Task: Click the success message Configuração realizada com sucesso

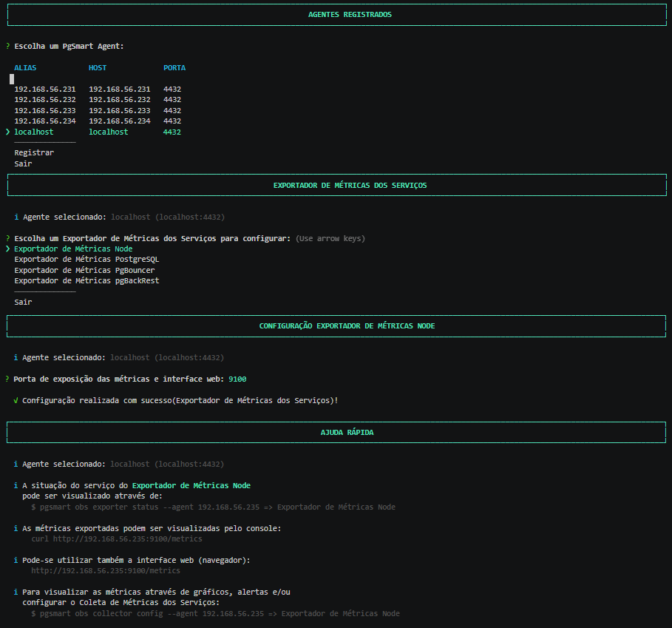Action: tap(180, 400)
